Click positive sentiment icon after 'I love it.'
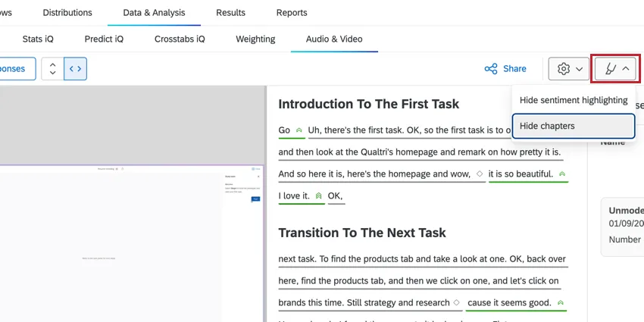This screenshot has width=644, height=322. (318, 196)
